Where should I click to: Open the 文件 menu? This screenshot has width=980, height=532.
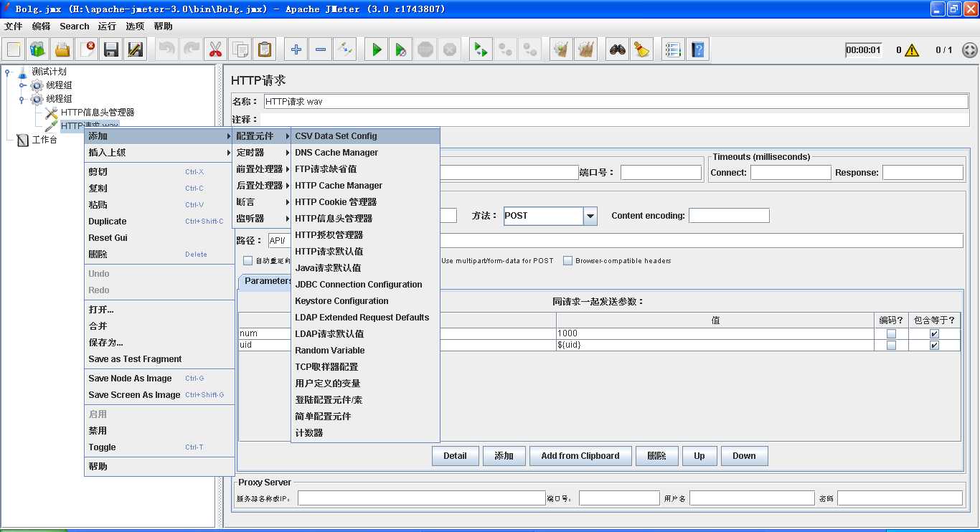pyautogui.click(x=14, y=27)
